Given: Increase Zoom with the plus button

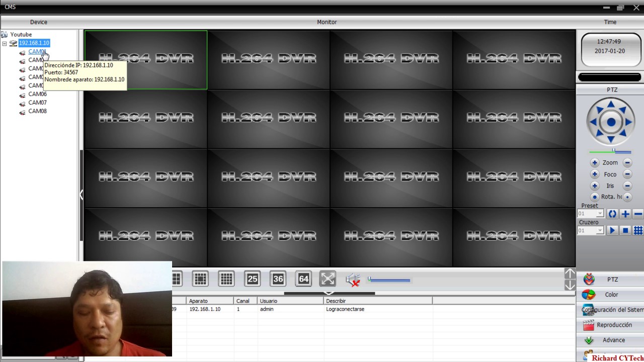Looking at the screenshot, I should [595, 162].
